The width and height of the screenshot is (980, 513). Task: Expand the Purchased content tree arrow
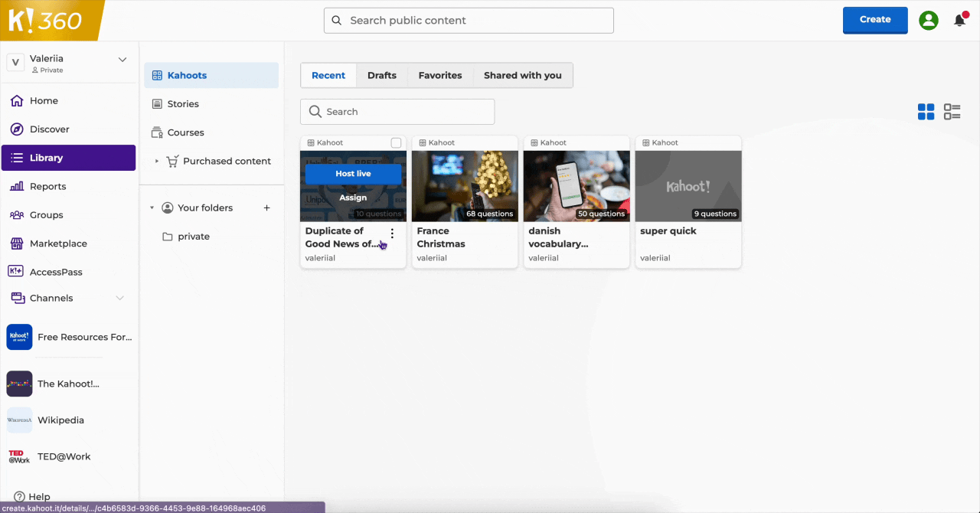157,162
